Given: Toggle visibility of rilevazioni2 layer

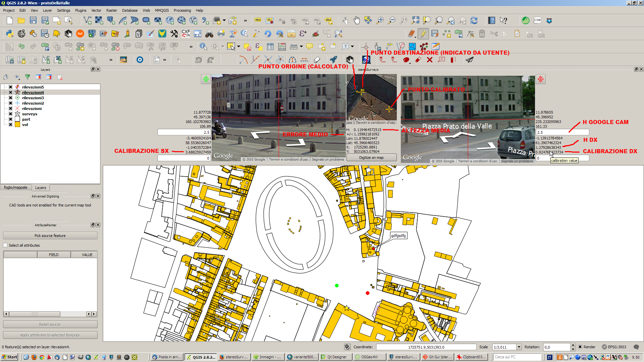Looking at the screenshot, I should pos(10,103).
